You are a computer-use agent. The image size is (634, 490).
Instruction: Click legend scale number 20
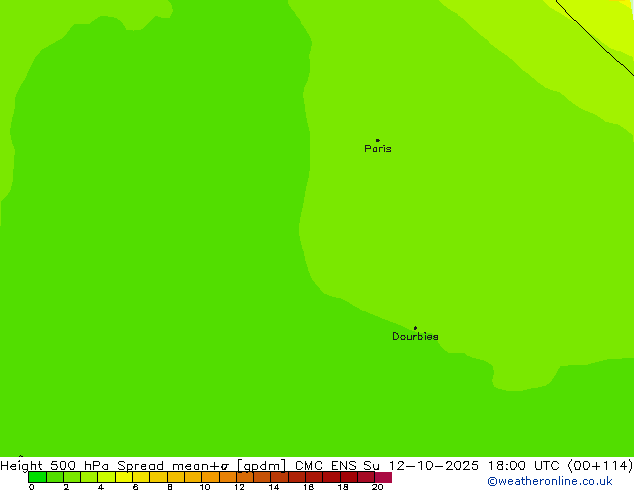[377, 487]
